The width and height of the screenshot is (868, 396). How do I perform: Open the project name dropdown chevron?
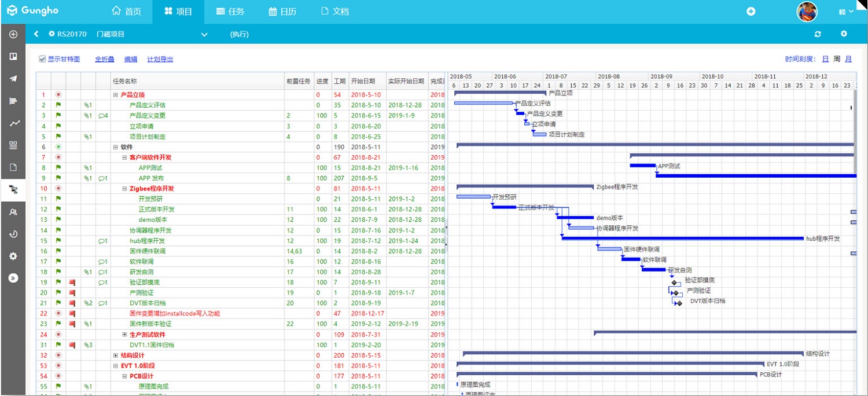204,35
